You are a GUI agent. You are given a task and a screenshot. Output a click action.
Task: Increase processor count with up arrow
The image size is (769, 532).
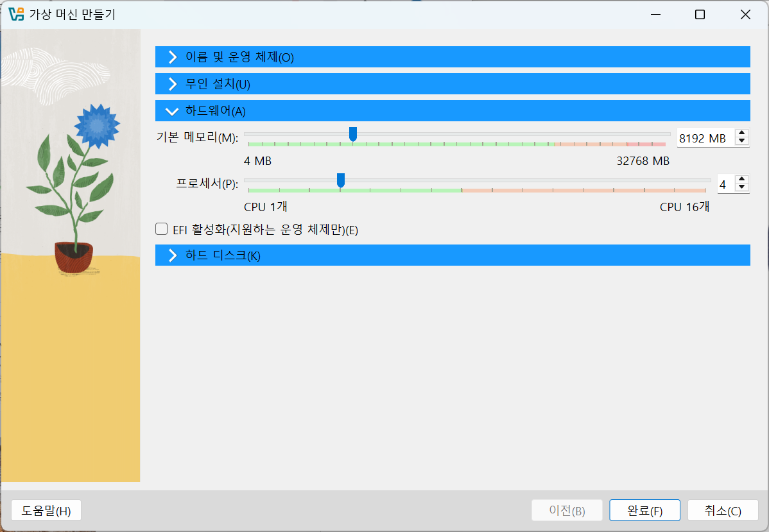pos(741,180)
